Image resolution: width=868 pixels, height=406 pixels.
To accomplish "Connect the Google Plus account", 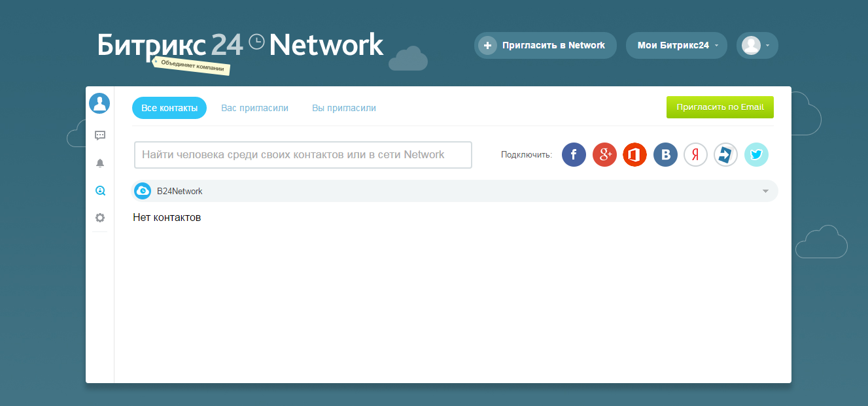I will [x=604, y=155].
